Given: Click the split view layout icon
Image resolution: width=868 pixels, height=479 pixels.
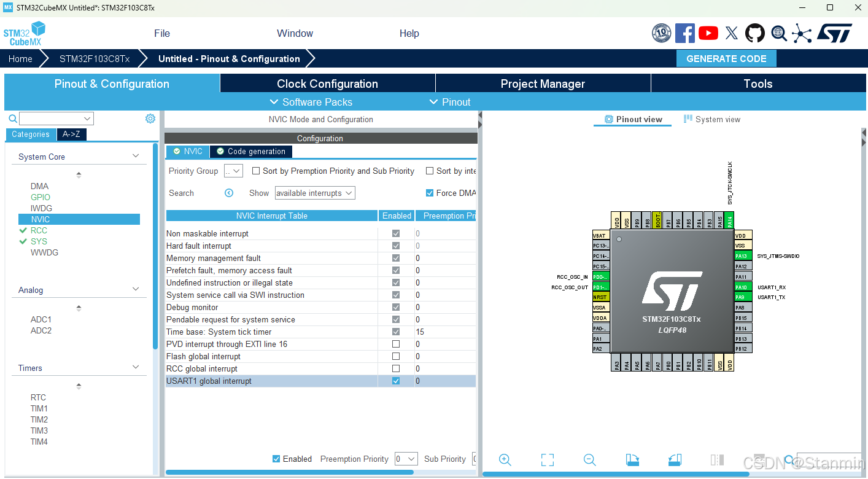Looking at the screenshot, I should pyautogui.click(x=717, y=459).
